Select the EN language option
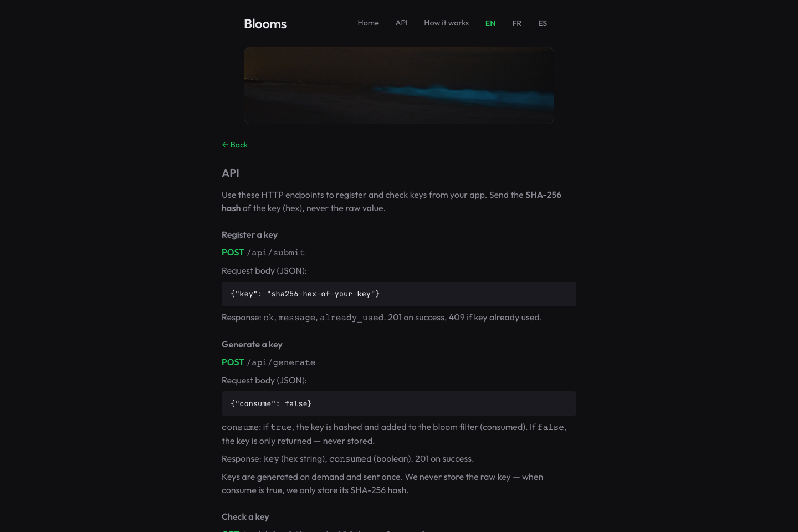Image resolution: width=798 pixels, height=532 pixels. [490, 23]
